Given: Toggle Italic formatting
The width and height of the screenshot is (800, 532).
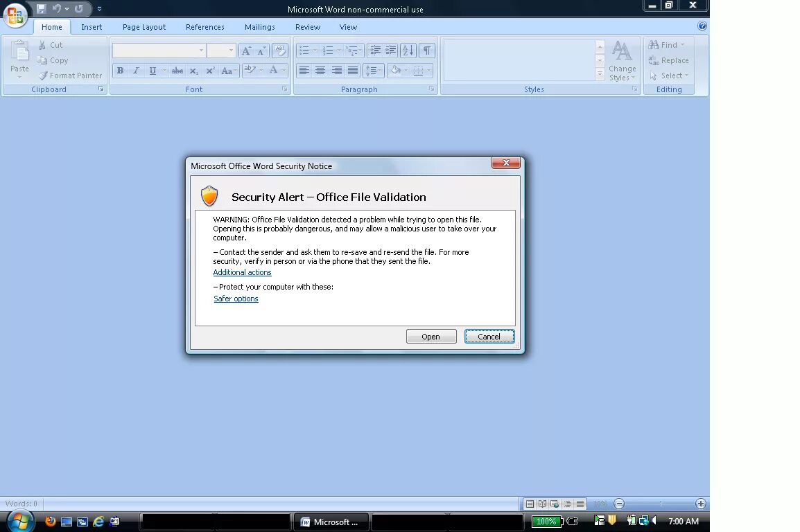Looking at the screenshot, I should 136,71.
